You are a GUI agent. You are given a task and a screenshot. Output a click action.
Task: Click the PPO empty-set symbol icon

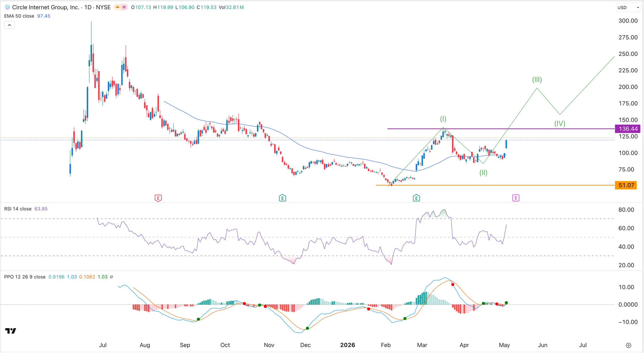[111, 277]
